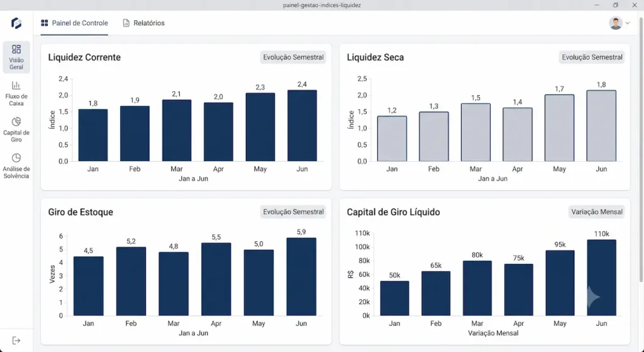
Task: Click the window title painel-gestao-indices-liquidez
Action: 321,5
